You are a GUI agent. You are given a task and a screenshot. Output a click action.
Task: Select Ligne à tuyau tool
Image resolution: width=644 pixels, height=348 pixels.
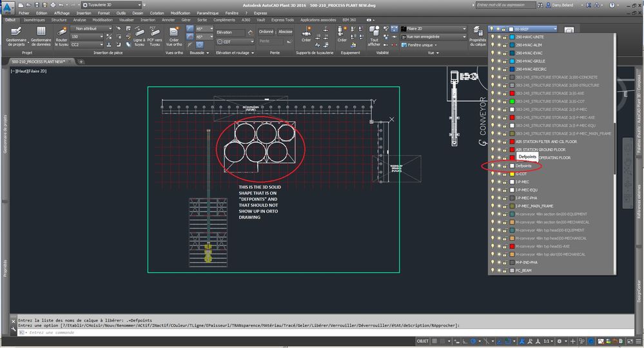tap(139, 36)
